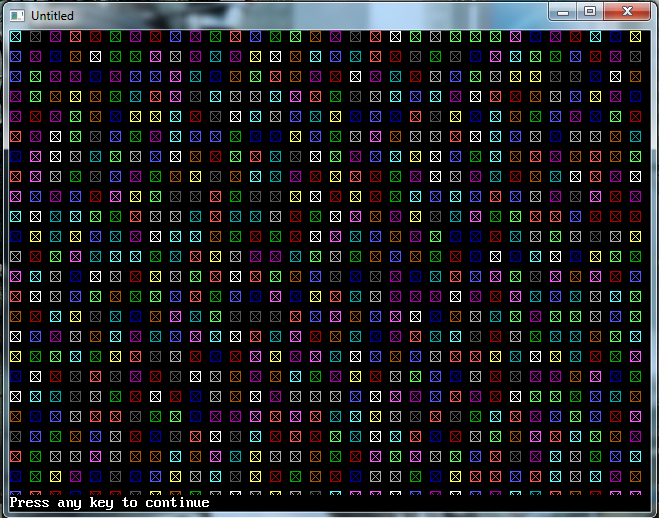Maximize the Untitled window
The width and height of the screenshot is (659, 518).
[x=590, y=12]
